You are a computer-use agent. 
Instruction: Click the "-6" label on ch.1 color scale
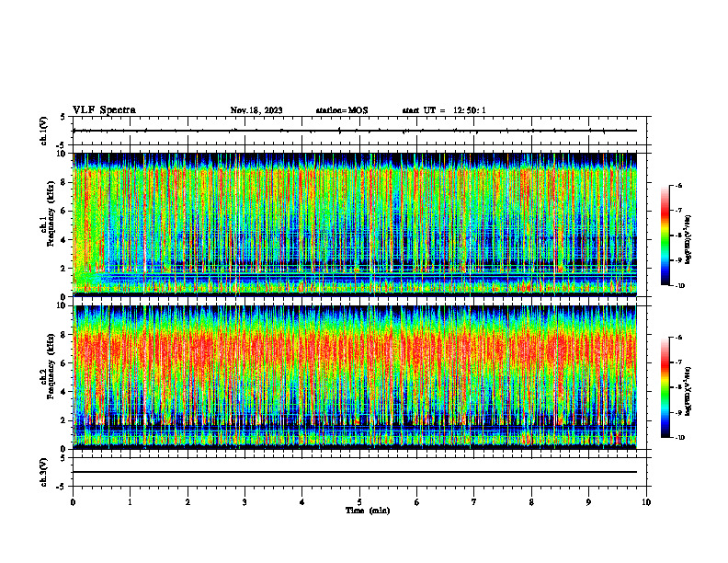pos(677,185)
